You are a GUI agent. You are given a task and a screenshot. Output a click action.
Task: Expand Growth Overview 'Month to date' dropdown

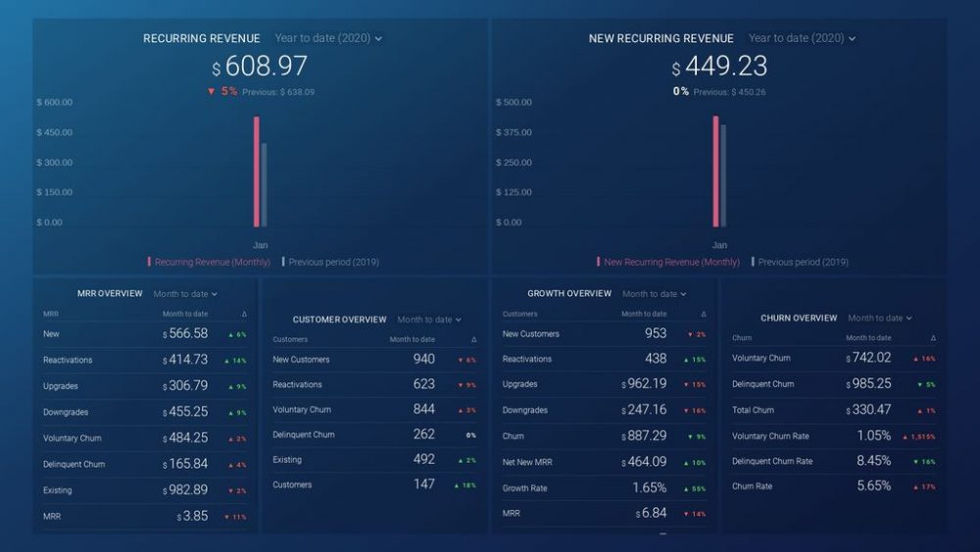point(655,294)
